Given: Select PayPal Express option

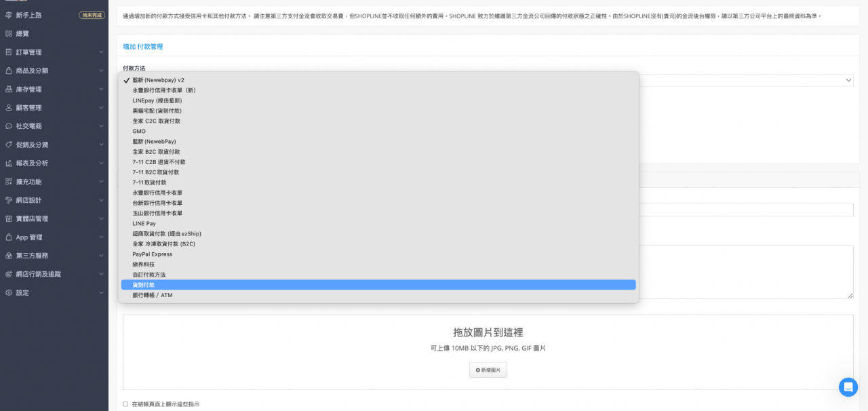Looking at the screenshot, I should tap(378, 254).
